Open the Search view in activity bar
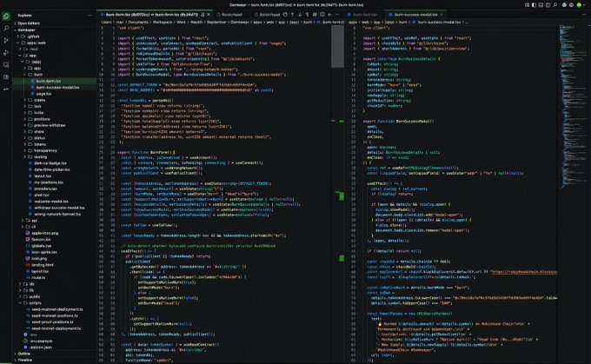 tap(6, 29)
